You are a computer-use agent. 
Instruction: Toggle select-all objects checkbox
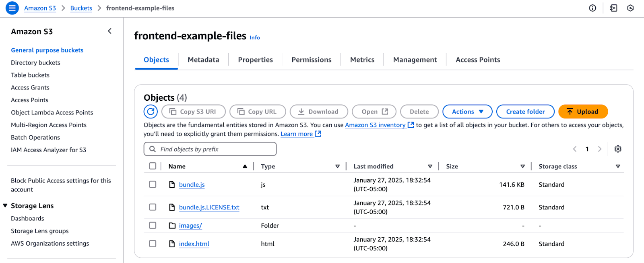point(153,166)
